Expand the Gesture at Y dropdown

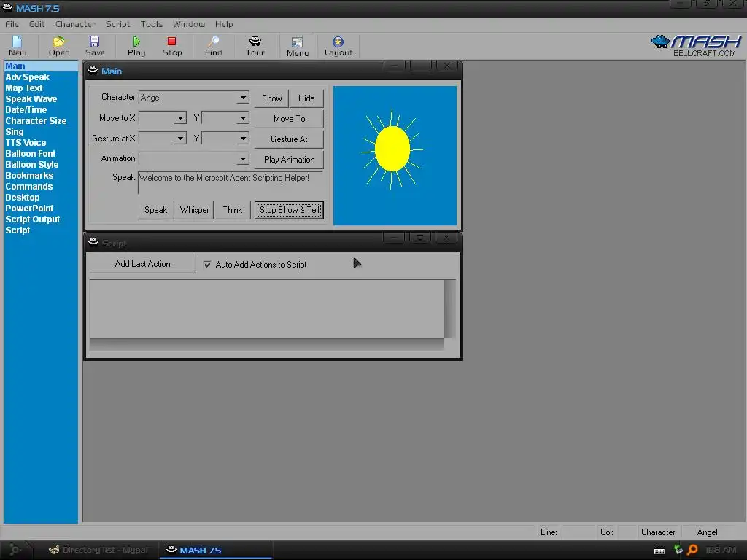coord(243,139)
